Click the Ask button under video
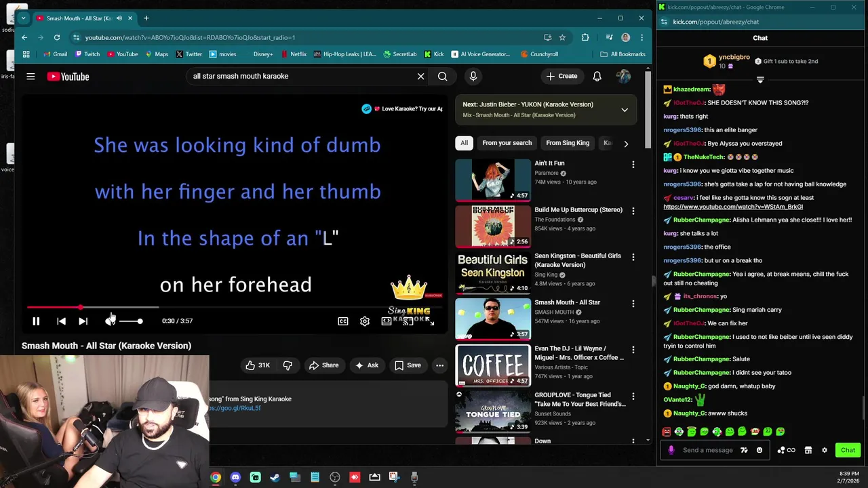The width and height of the screenshot is (868, 488). 367,365
